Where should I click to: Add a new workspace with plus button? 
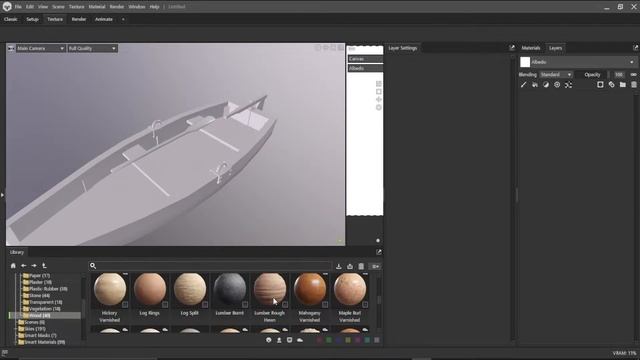click(123, 19)
